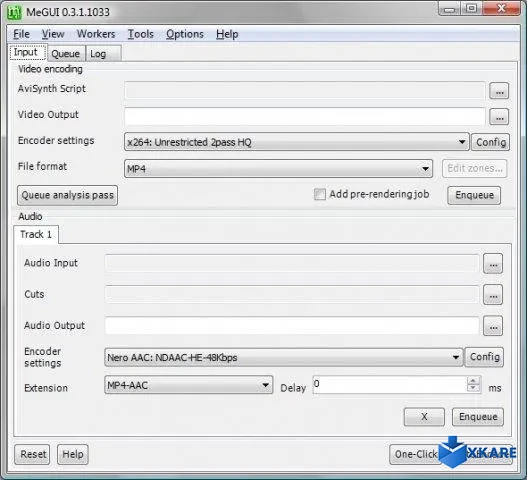Image resolution: width=527 pixels, height=480 pixels.
Task: Browse for Audio Output location
Action: pos(493,326)
